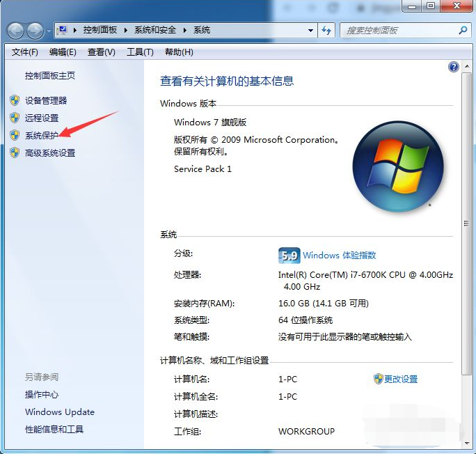Screen dimensions: 476x454
Task: Open the recent pages dropdown arrow
Action: [x=49, y=31]
